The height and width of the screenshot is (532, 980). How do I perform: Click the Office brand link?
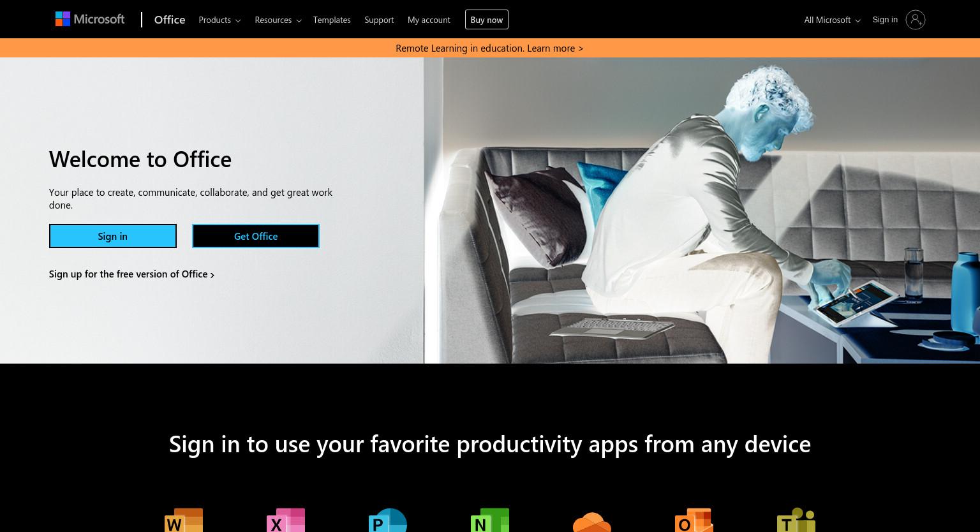[170, 20]
